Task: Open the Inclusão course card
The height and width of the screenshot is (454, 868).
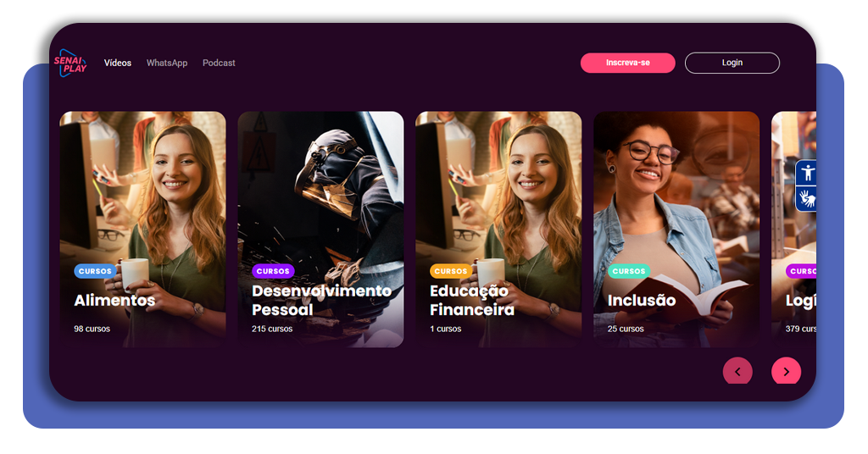Action: point(676,230)
